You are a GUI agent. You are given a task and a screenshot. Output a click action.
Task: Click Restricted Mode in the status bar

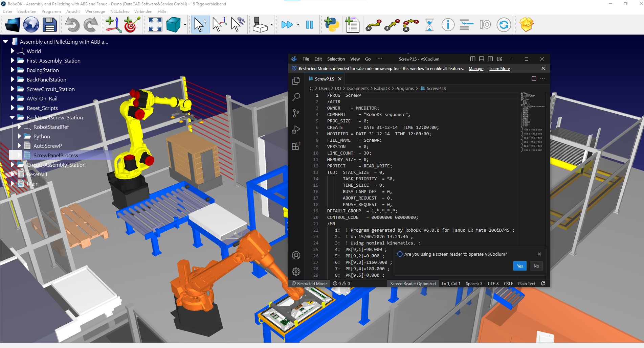click(x=309, y=284)
